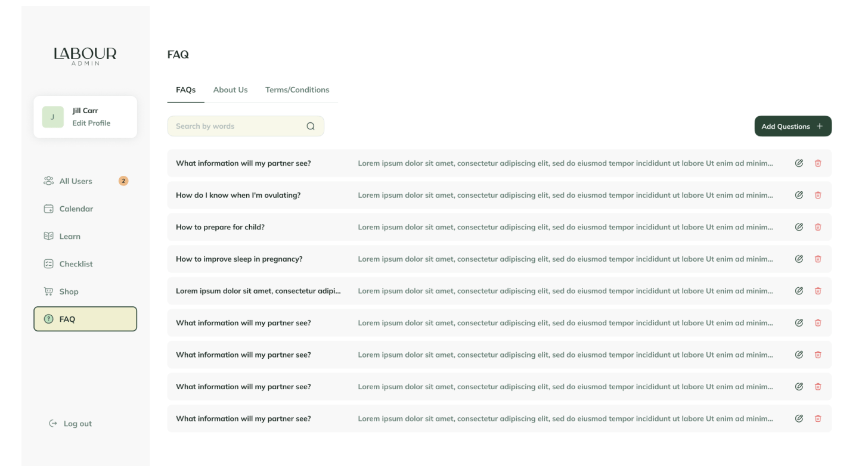Delete 'How to improve sleep in pregnancy?' entry
868x472 pixels.
click(818, 259)
